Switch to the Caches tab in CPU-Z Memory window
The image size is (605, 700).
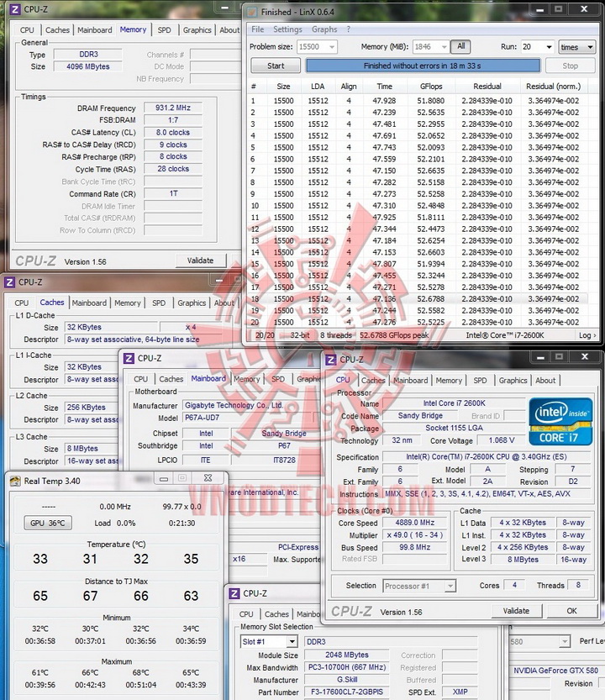58,30
